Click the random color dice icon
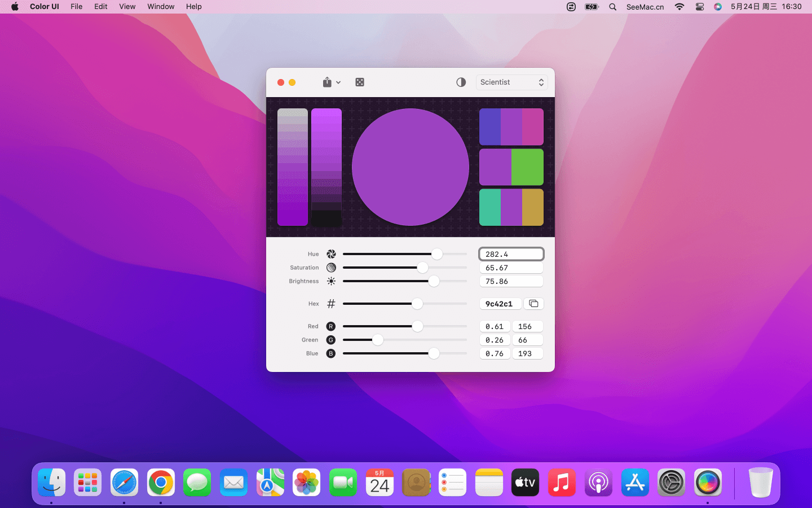The width and height of the screenshot is (812, 508). point(359,82)
